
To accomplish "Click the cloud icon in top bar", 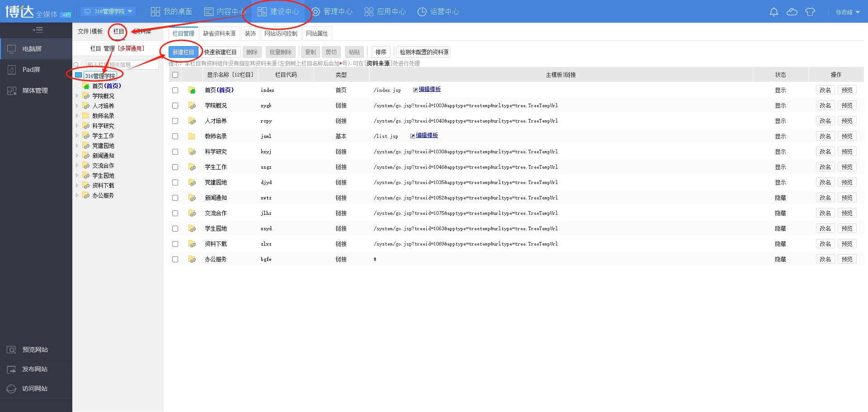I will (x=792, y=12).
